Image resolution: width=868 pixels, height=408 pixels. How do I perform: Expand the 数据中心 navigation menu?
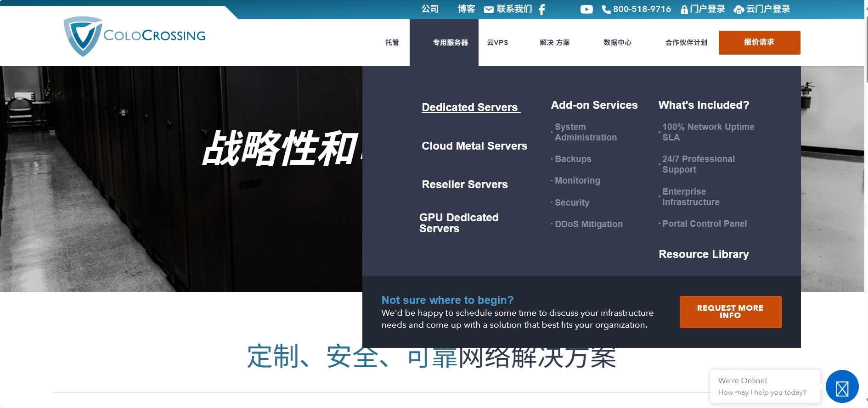coord(617,43)
